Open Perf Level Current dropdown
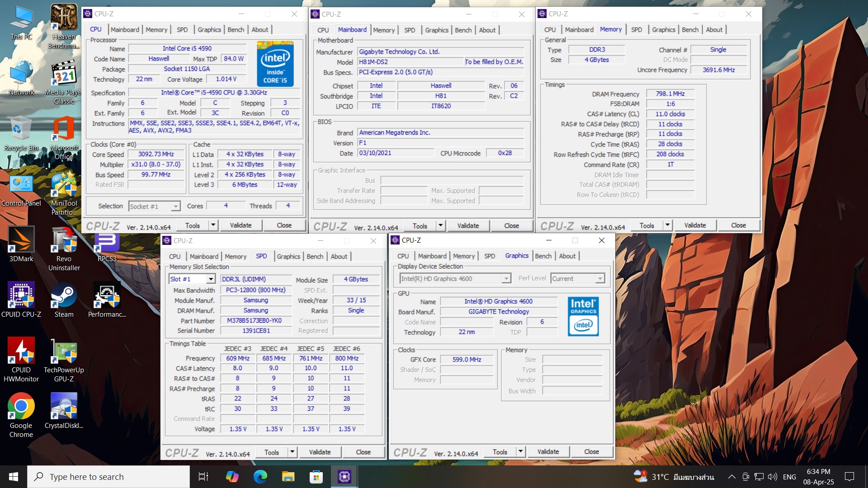This screenshot has width=868, height=488. [578, 279]
